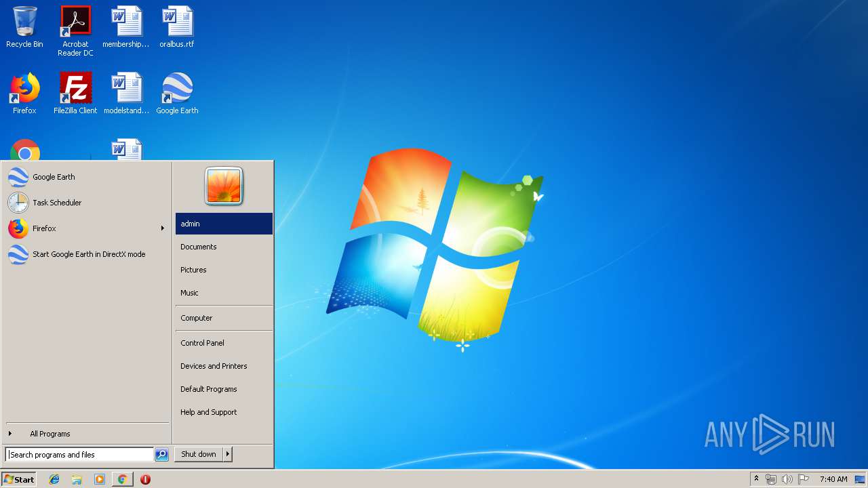This screenshot has width=868, height=488.
Task: Open the Recycle Bin desktop icon
Action: coord(24,27)
